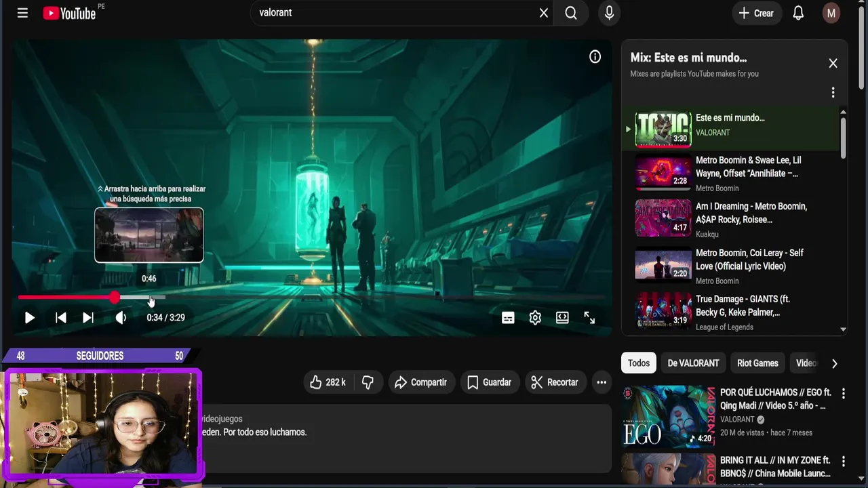The image size is (868, 488).
Task: Click the red progress bar scrubber
Action: click(115, 297)
